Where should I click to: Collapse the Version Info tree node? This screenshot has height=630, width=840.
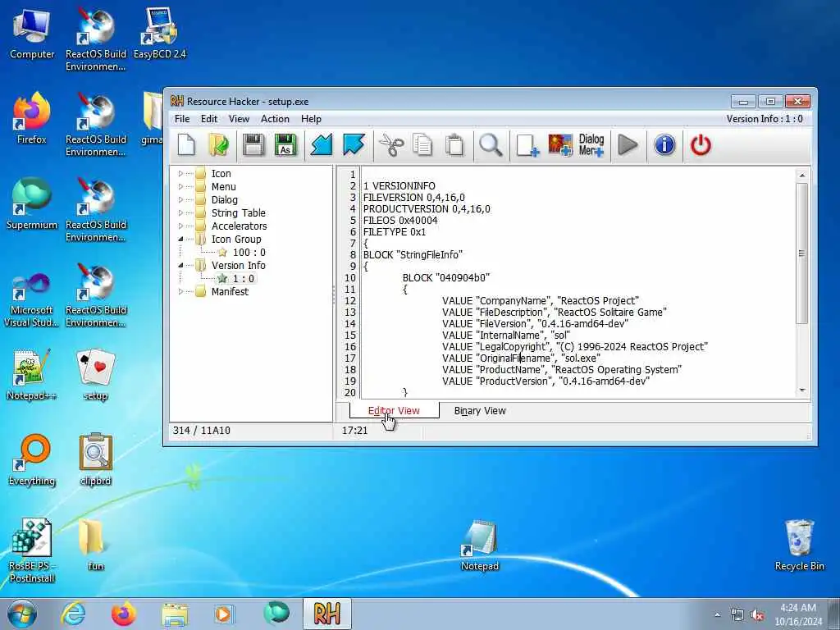pyautogui.click(x=180, y=265)
